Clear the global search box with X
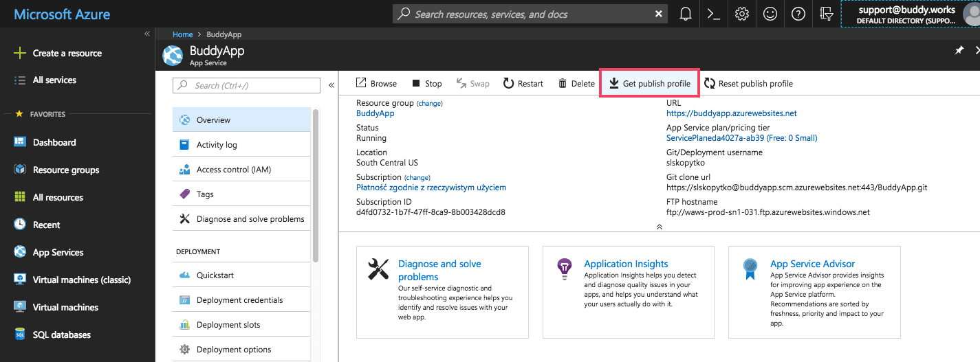 click(659, 14)
